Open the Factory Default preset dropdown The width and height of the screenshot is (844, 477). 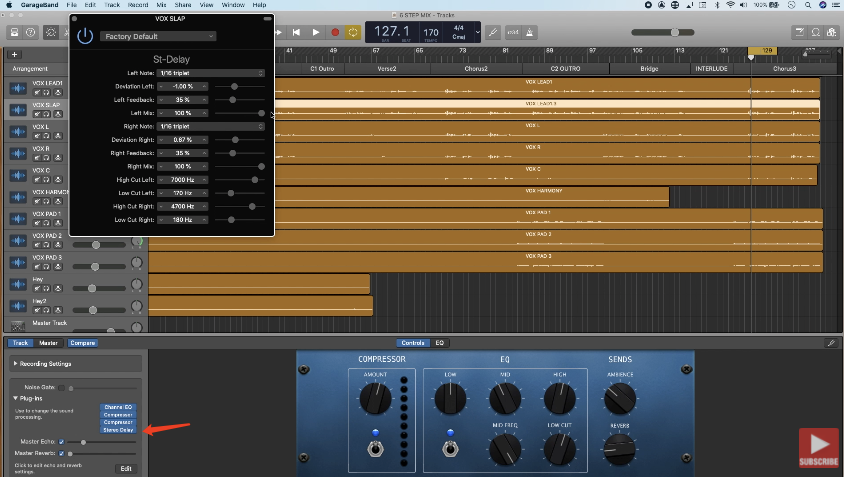tap(157, 36)
